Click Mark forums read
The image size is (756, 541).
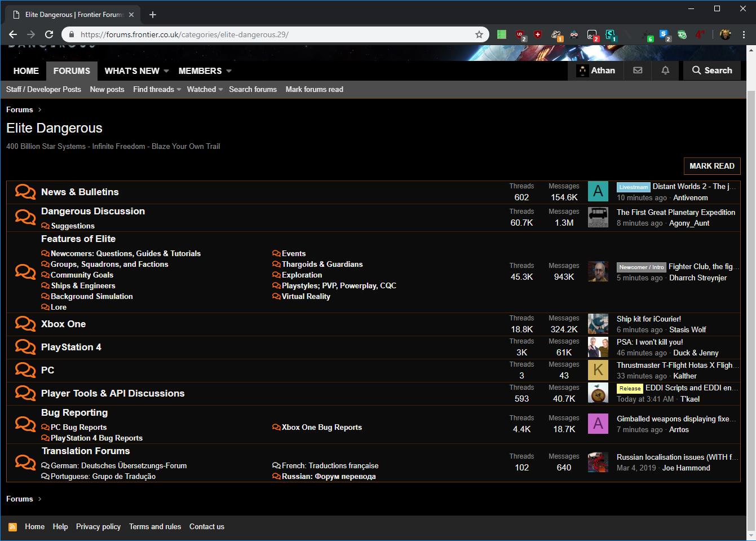[315, 89]
